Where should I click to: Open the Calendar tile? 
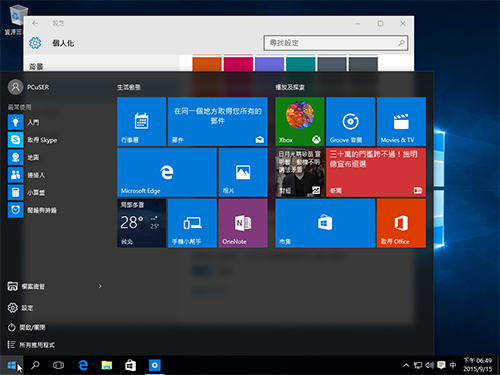point(141,121)
